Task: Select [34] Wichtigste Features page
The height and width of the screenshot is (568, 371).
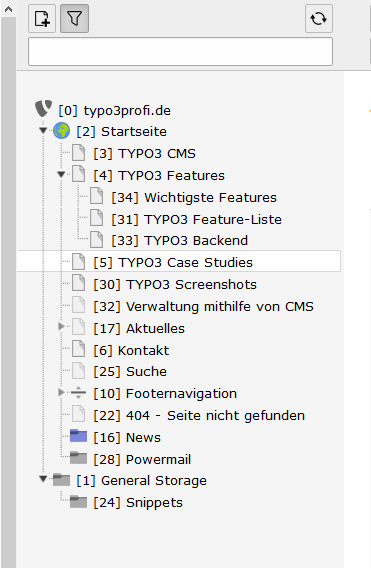Action: 194,198
